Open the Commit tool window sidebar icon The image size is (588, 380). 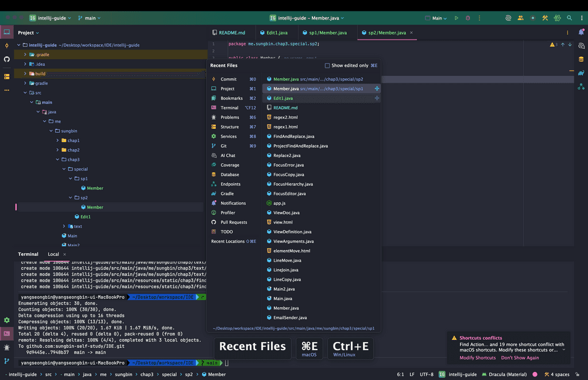[7, 45]
